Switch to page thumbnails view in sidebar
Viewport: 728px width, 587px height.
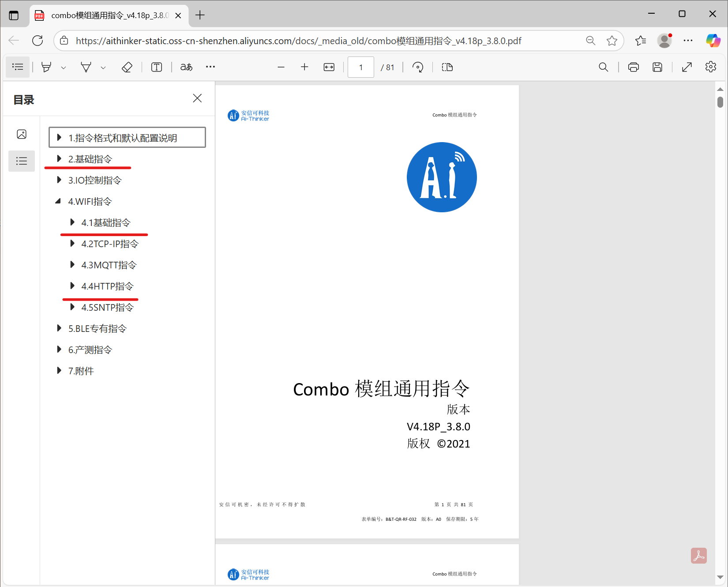(x=22, y=134)
